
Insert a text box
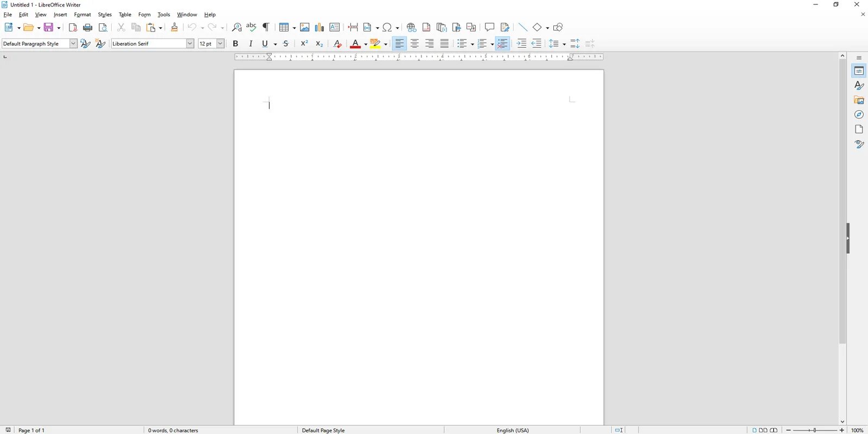point(335,27)
